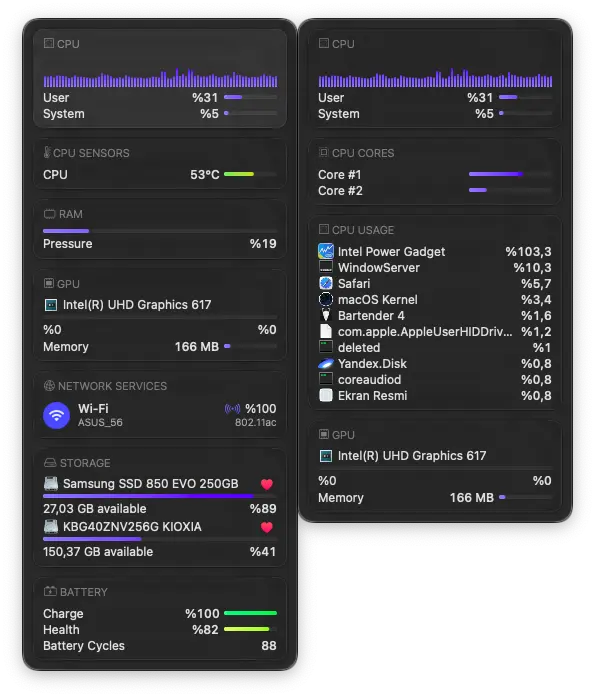Click the com.apple.AppleUserHIDDriv document icon
The image size is (595, 697).
pyautogui.click(x=326, y=331)
